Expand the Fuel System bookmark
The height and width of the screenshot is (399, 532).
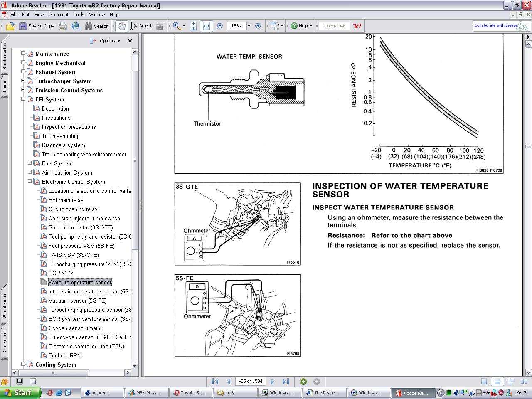pyautogui.click(x=30, y=163)
